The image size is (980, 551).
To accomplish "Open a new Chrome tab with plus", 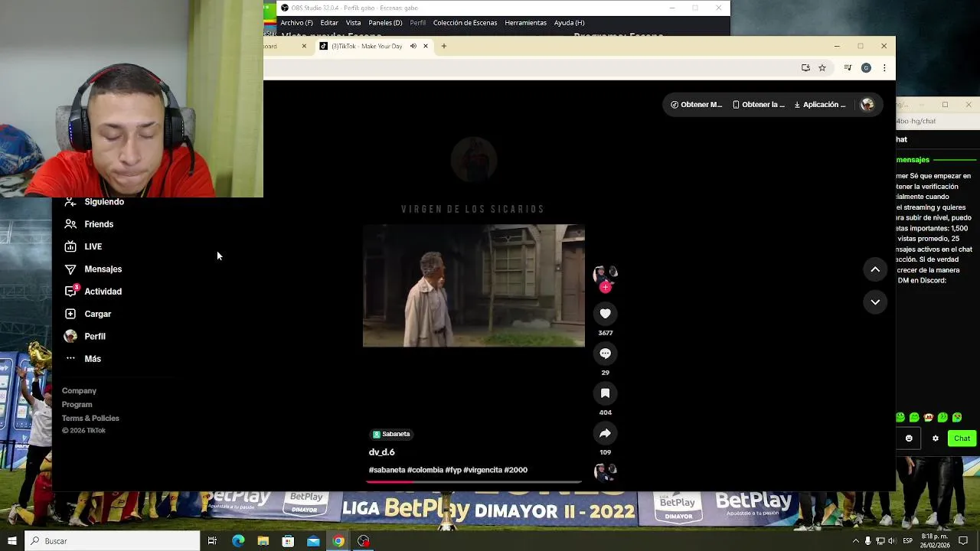I will 443,46.
